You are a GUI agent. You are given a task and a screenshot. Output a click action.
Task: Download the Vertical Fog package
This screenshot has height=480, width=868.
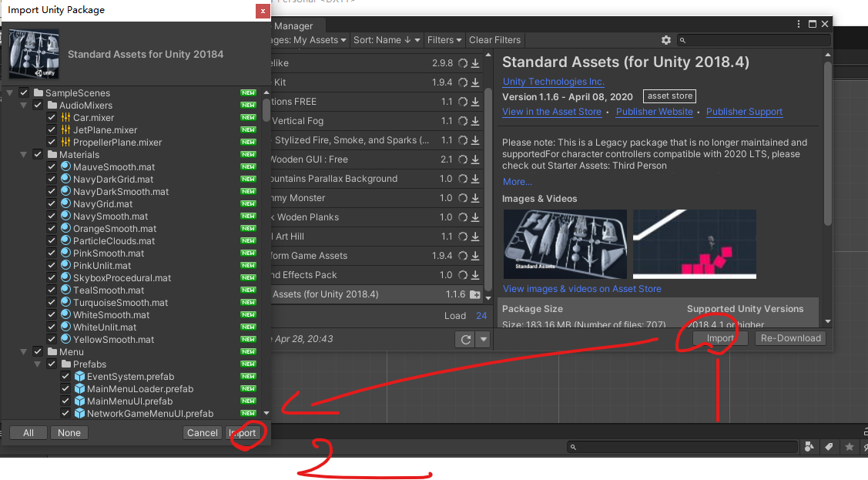click(475, 121)
